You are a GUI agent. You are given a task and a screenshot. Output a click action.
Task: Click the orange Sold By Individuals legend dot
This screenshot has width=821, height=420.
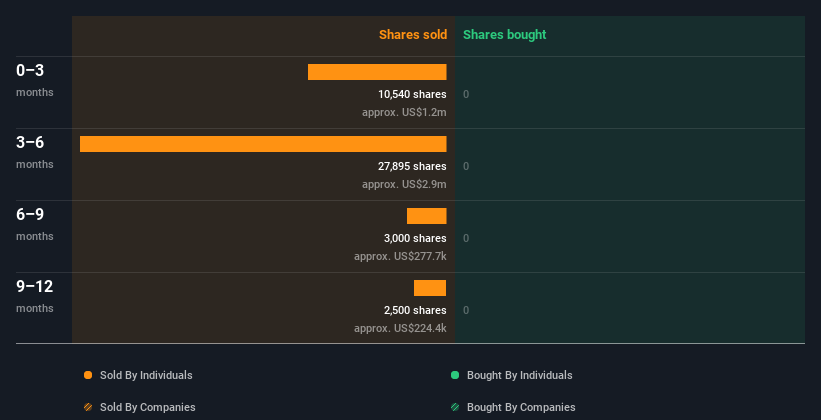pyautogui.click(x=88, y=375)
